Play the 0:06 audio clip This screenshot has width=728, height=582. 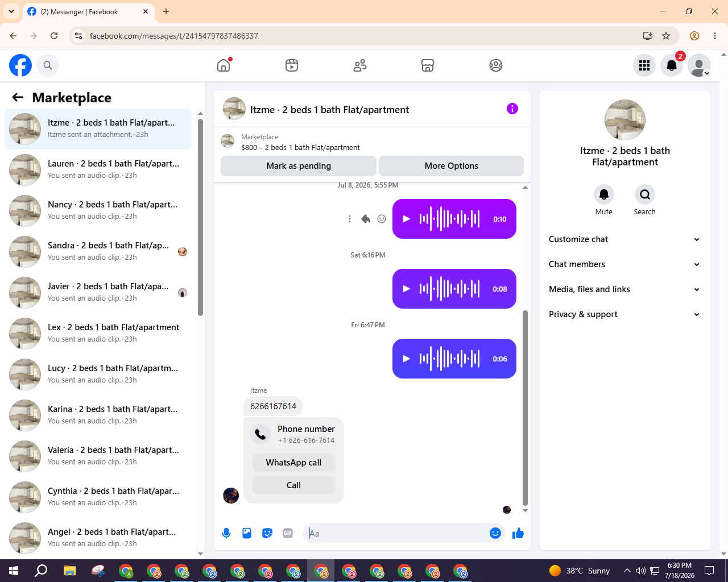coord(406,359)
